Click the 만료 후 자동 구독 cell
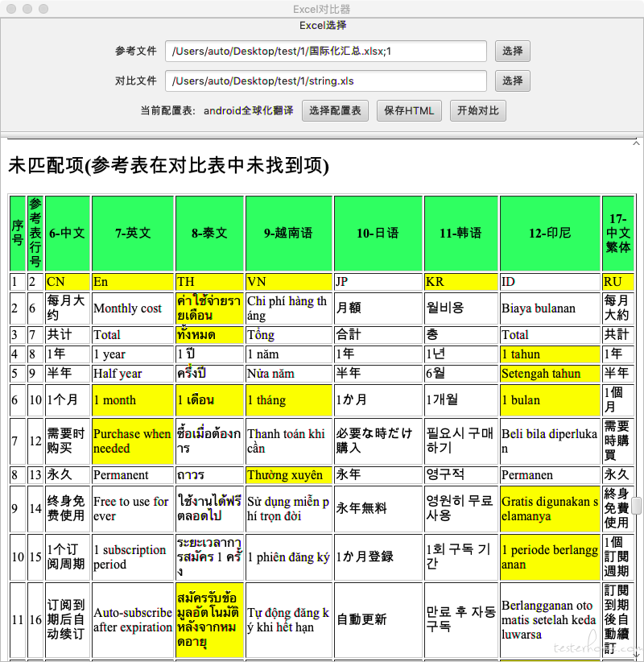644x662 pixels. tap(460, 620)
